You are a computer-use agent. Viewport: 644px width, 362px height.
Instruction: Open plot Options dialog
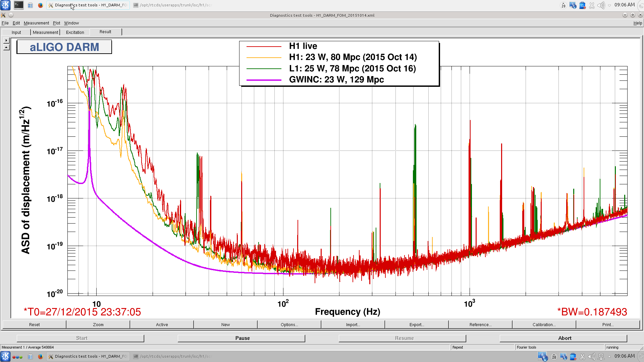[289, 324]
